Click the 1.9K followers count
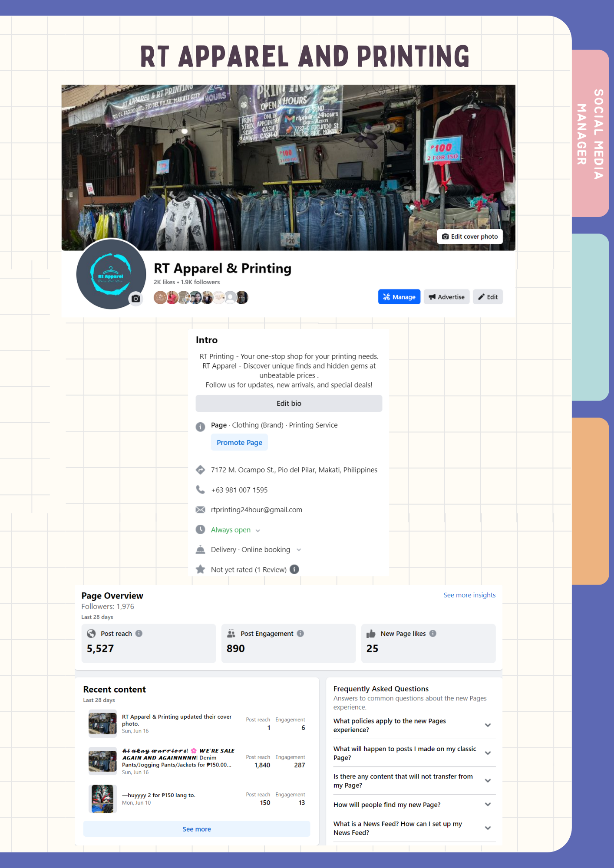Screen dimensions: 614x868 [200, 282]
